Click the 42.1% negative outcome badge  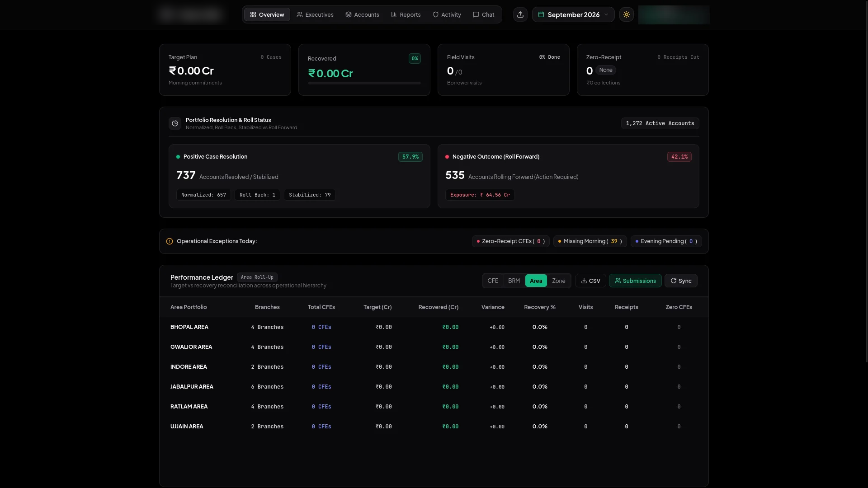click(679, 157)
